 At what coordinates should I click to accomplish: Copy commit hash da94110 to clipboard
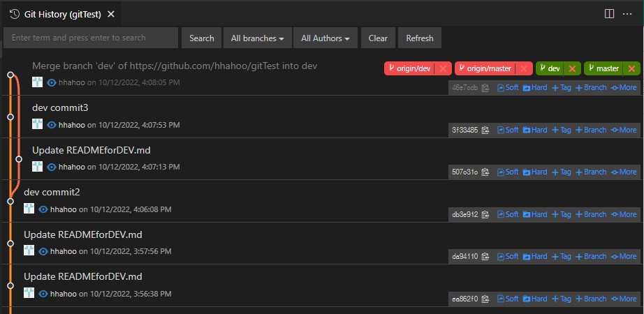(x=485, y=257)
